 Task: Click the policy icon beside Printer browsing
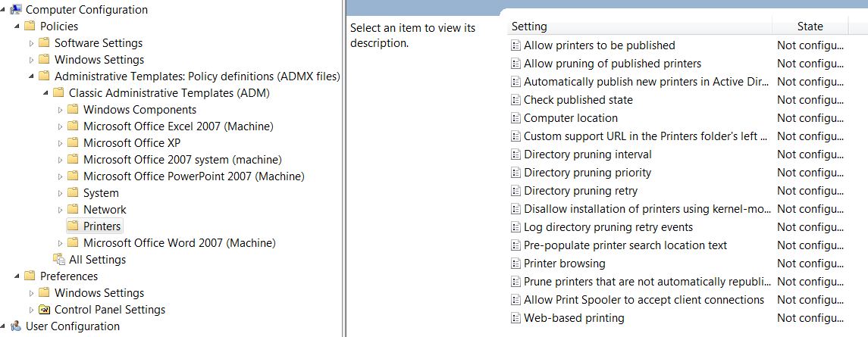515,264
